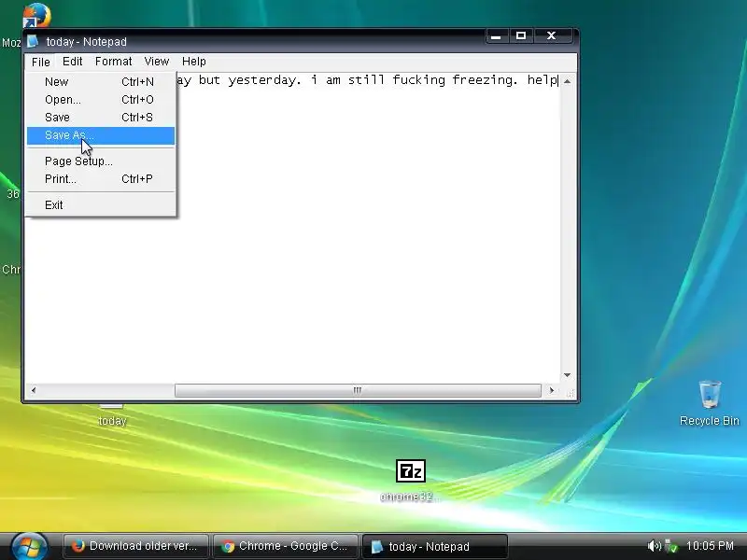
Task: Click the horizontal scrollbar left arrow
Action: pos(34,390)
